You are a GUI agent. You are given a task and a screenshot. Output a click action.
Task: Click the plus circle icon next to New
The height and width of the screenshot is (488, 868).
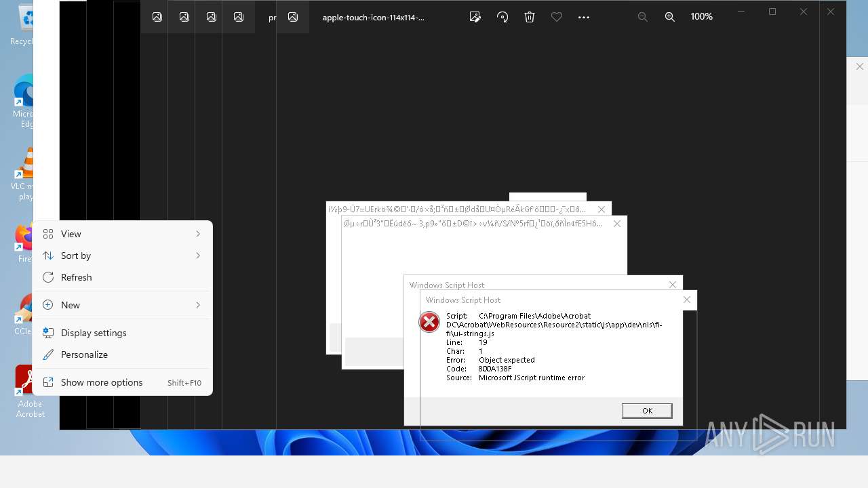point(48,305)
